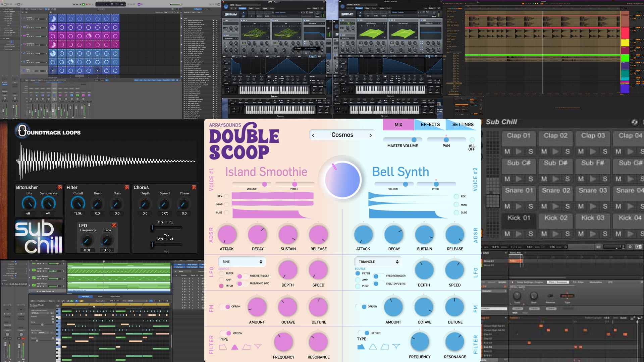Viewport: 644px width, 362px height.
Task: Enable MONO mode on the Bell Synth voice
Action: pos(456,205)
